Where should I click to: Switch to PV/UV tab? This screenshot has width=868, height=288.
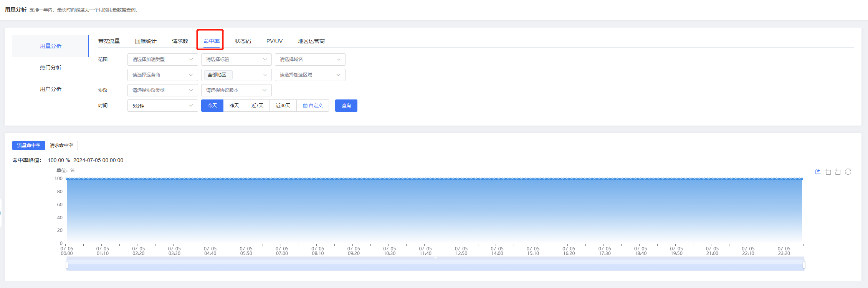[274, 41]
